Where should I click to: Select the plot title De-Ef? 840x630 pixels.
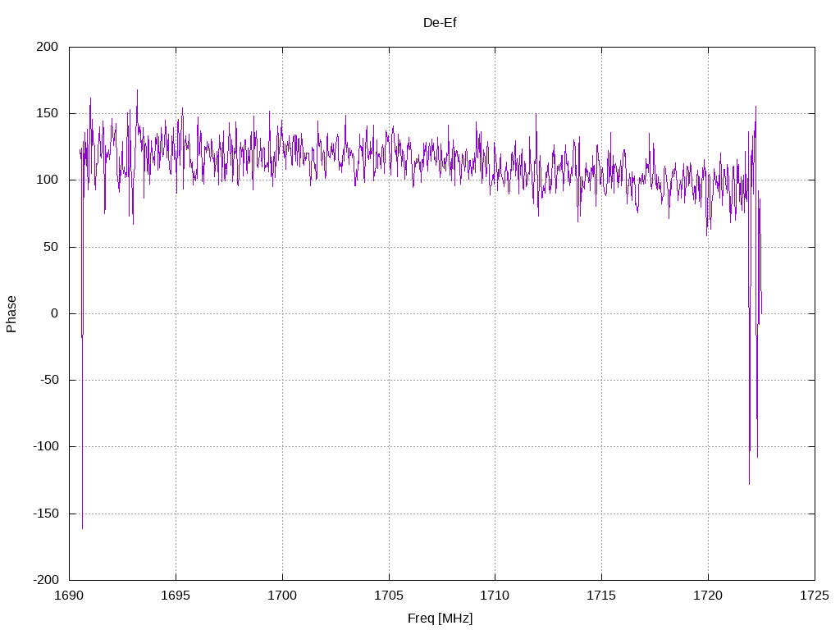440,22
